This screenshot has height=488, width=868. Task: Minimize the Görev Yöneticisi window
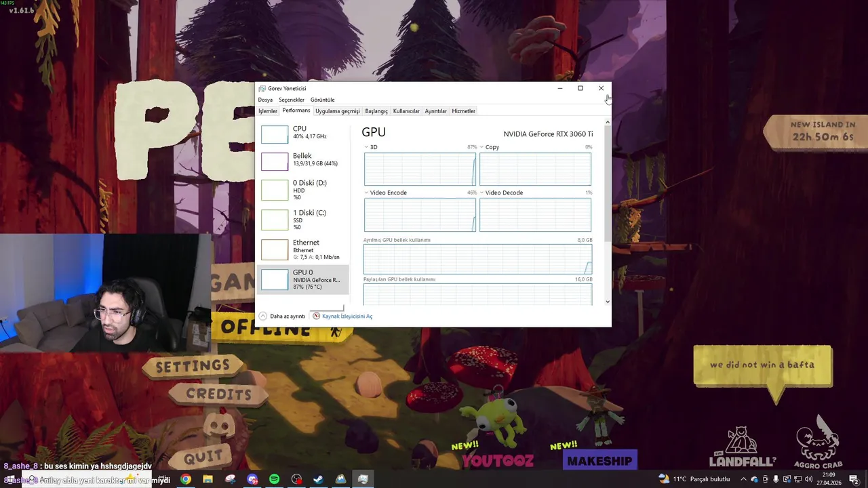(x=559, y=88)
